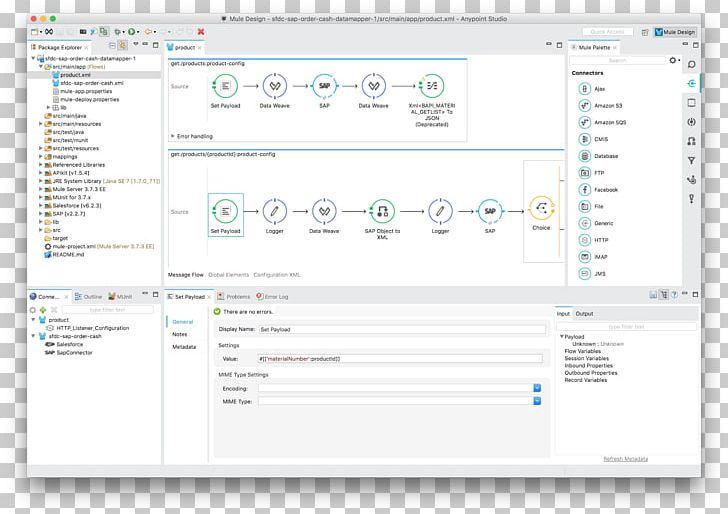Image resolution: width=728 pixels, height=514 pixels.
Task: Pick Generic connector from palette
Action: pos(596,223)
